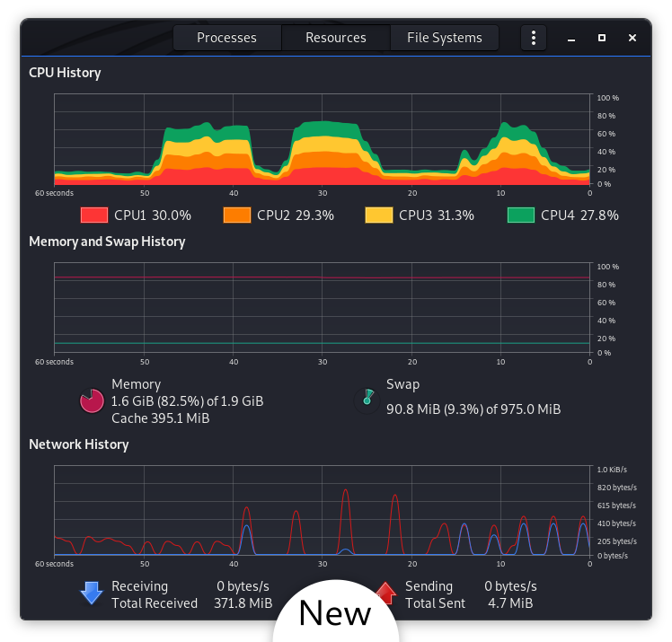The width and height of the screenshot is (672, 642).
Task: Click the CPU2 29.3% label
Action: coord(296,215)
